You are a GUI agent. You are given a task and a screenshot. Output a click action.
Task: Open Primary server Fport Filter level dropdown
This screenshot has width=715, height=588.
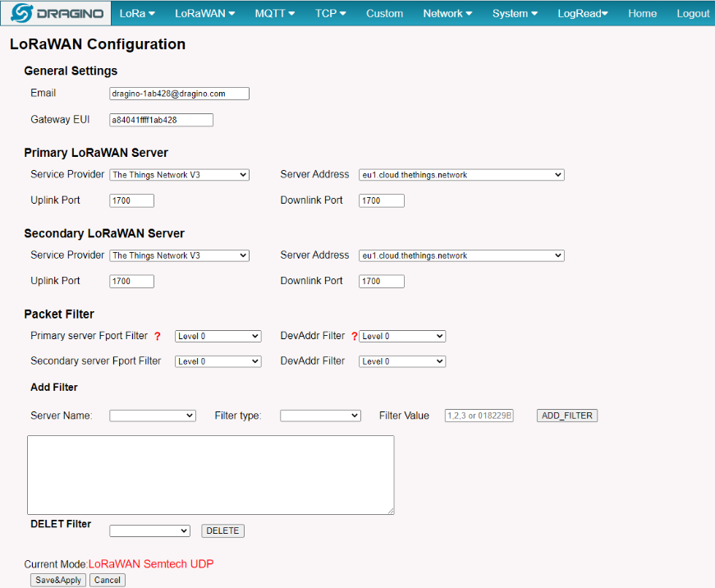click(x=218, y=336)
